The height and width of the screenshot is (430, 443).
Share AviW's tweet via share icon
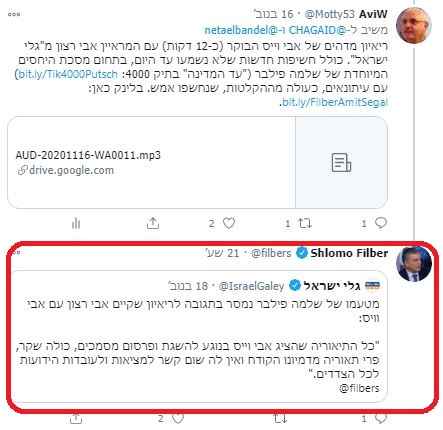[153, 223]
